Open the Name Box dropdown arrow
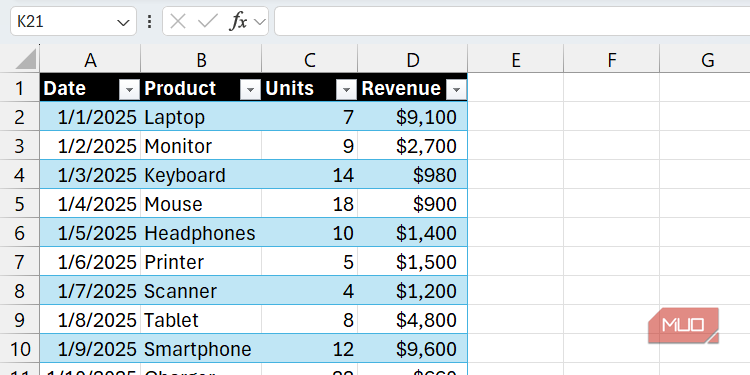Image resolution: width=750 pixels, height=375 pixels. coord(123,22)
